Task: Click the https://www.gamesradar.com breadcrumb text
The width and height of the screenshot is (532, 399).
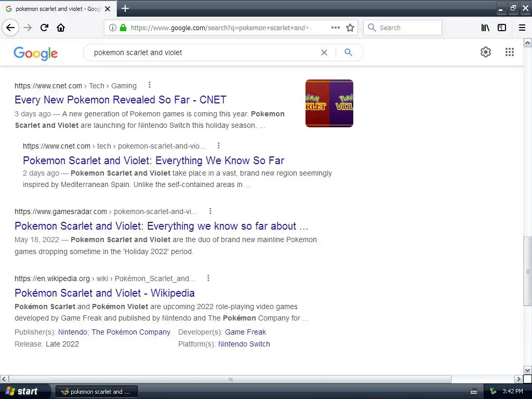Action: [x=61, y=211]
